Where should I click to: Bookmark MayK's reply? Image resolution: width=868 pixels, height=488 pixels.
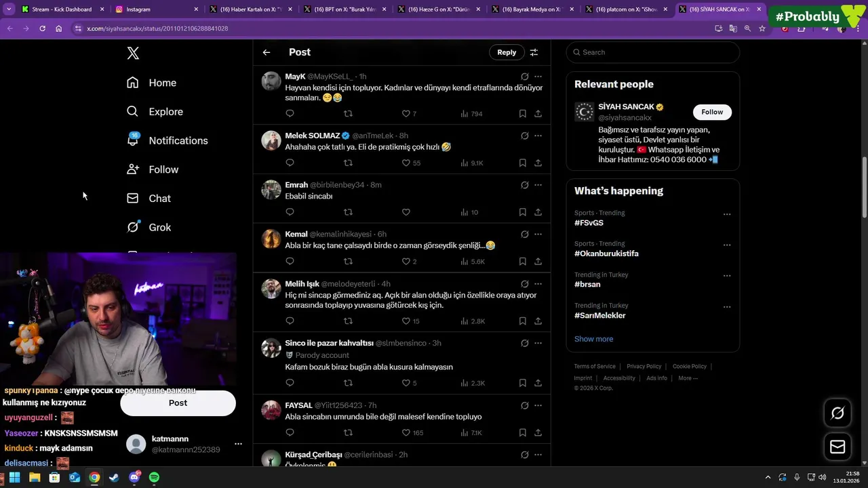[522, 114]
